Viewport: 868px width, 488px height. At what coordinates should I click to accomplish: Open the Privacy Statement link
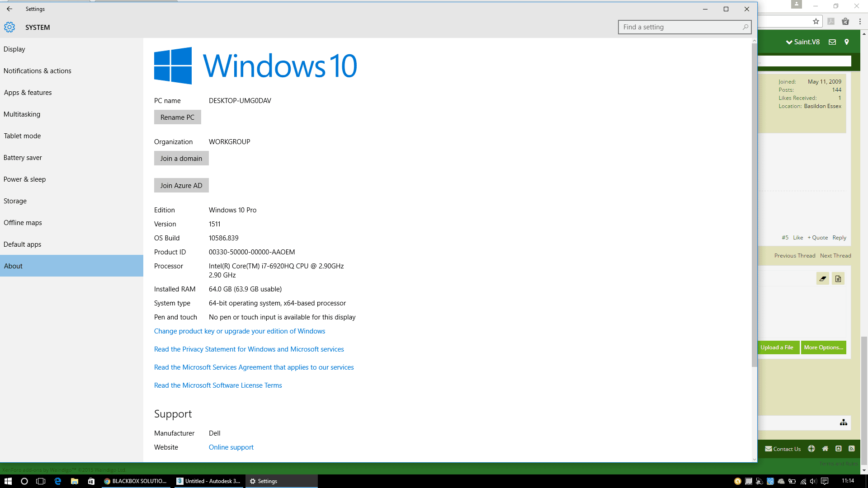click(x=249, y=349)
